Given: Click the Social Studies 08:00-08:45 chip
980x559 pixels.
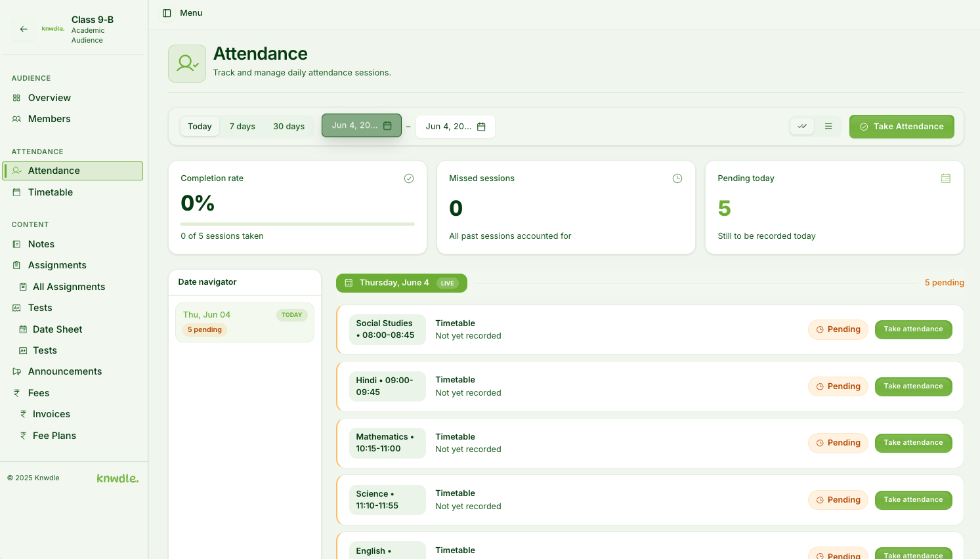Looking at the screenshot, I should (387, 329).
